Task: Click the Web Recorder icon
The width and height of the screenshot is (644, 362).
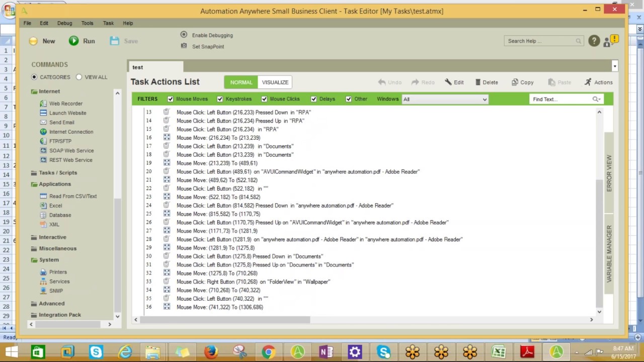Action: click(43, 104)
